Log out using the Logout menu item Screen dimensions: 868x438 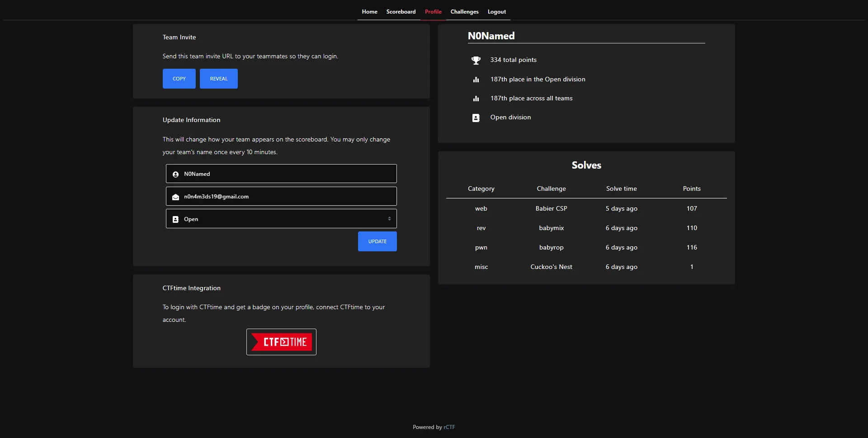[x=496, y=12]
